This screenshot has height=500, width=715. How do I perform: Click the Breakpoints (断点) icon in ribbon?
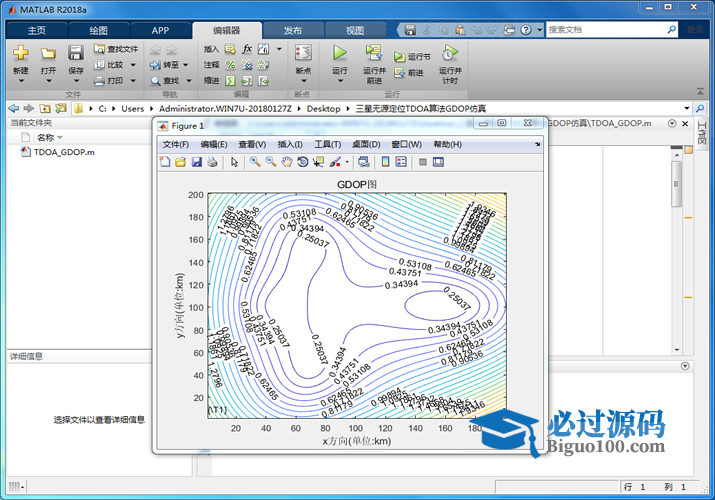point(303,53)
